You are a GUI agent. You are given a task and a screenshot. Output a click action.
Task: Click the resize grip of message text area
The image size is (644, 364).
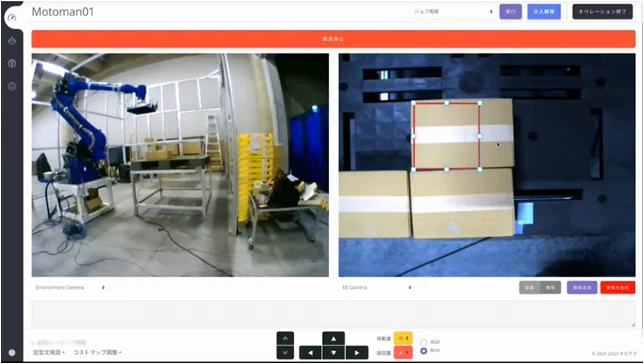click(633, 324)
